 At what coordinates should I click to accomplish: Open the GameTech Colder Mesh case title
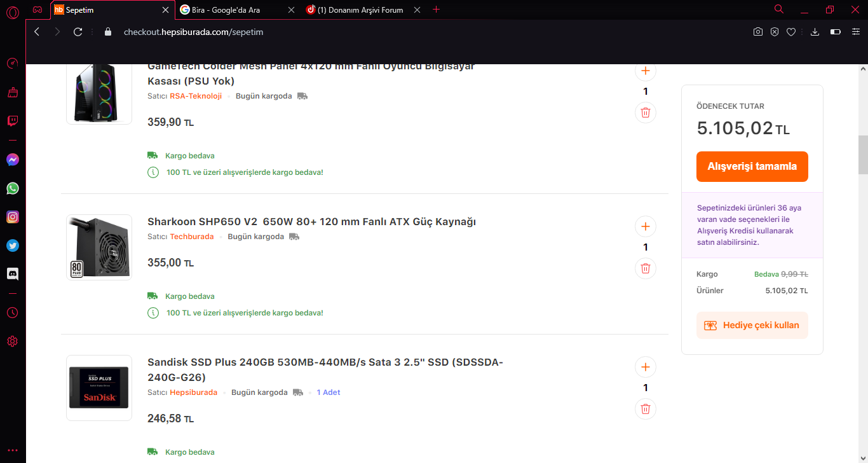tap(311, 73)
